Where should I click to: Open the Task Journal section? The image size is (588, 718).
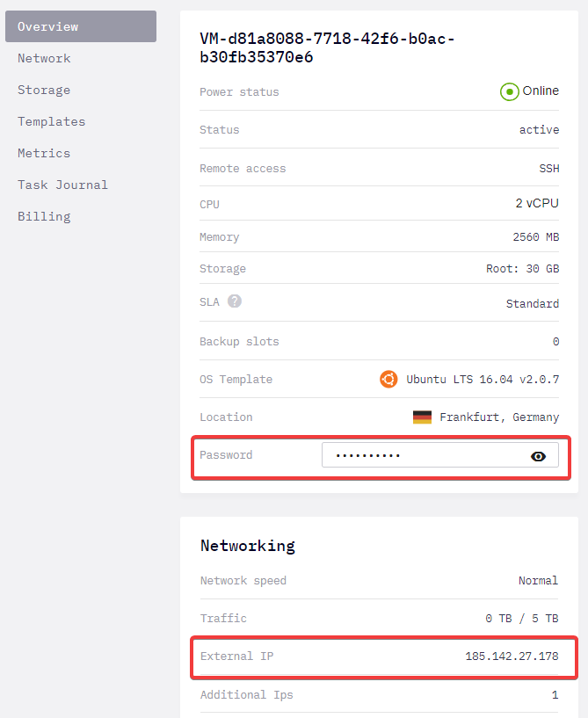(x=62, y=185)
